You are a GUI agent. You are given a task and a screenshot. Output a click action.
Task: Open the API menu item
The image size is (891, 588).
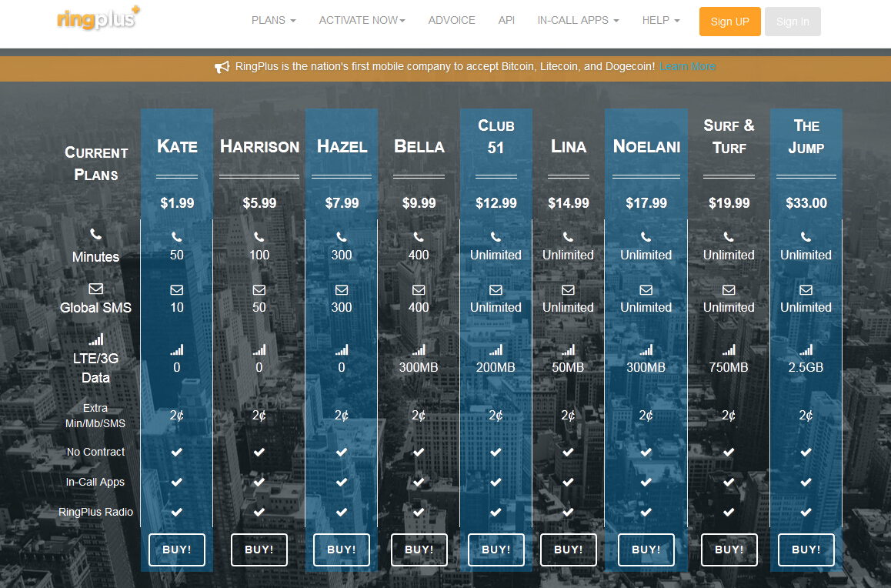tap(506, 20)
